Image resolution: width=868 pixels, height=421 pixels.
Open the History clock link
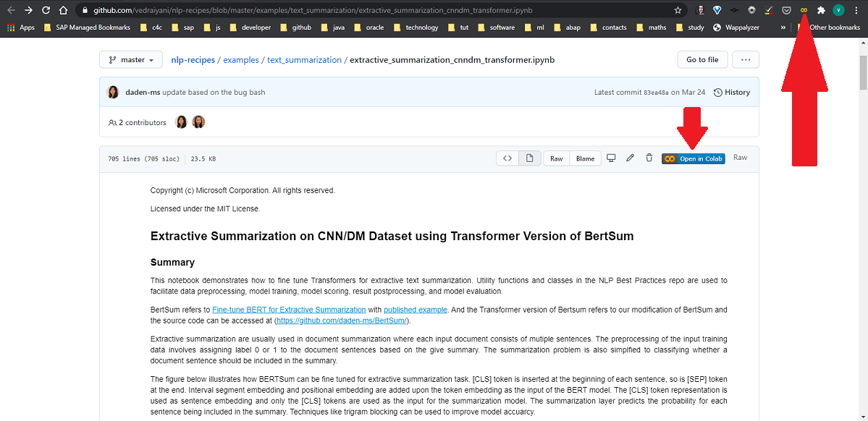pos(732,93)
